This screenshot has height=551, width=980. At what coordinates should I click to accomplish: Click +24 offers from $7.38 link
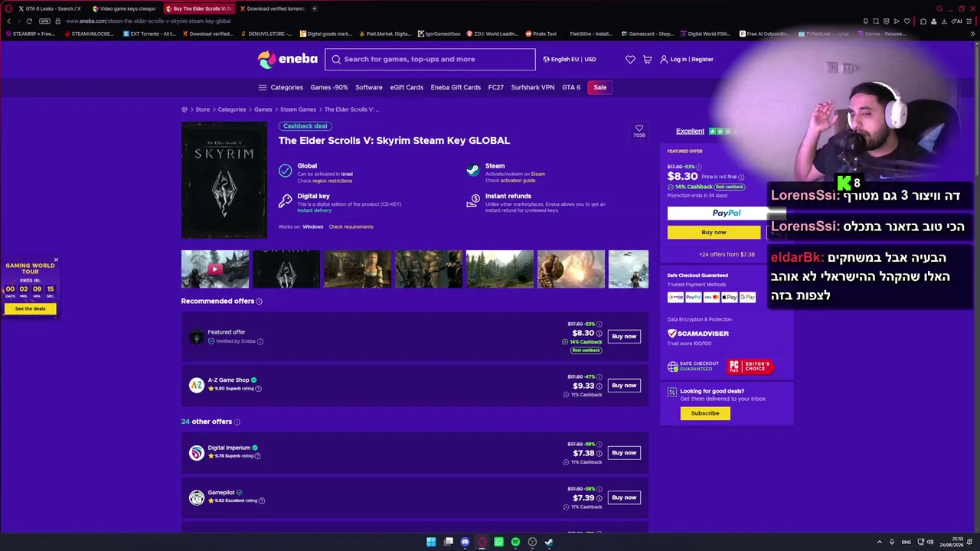[727, 254]
